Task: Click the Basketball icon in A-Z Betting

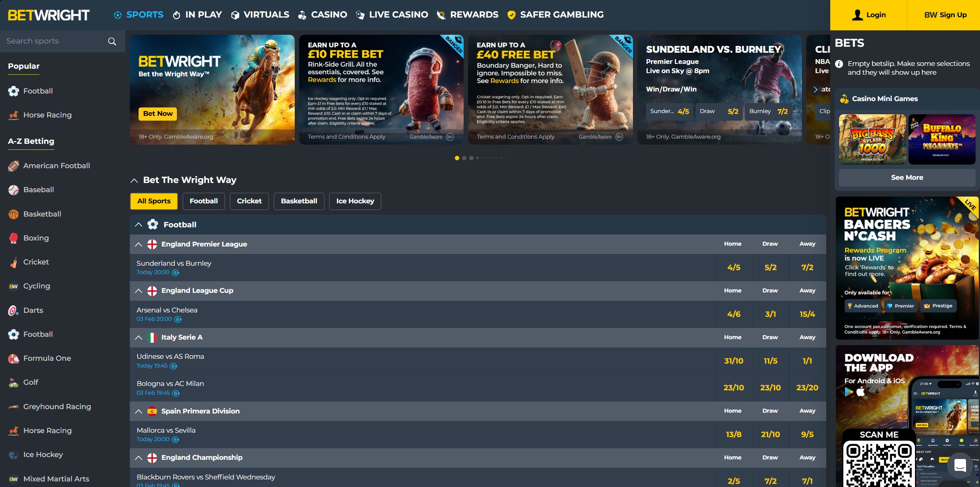Action: (x=14, y=214)
